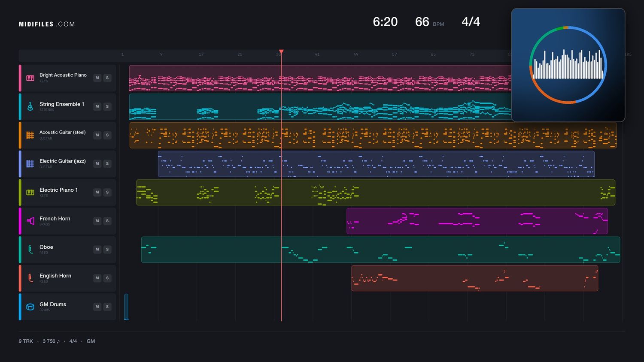The height and width of the screenshot is (362, 644).
Task: Select the pink Bright Acoustic Piano clip
Action: click(x=320, y=78)
